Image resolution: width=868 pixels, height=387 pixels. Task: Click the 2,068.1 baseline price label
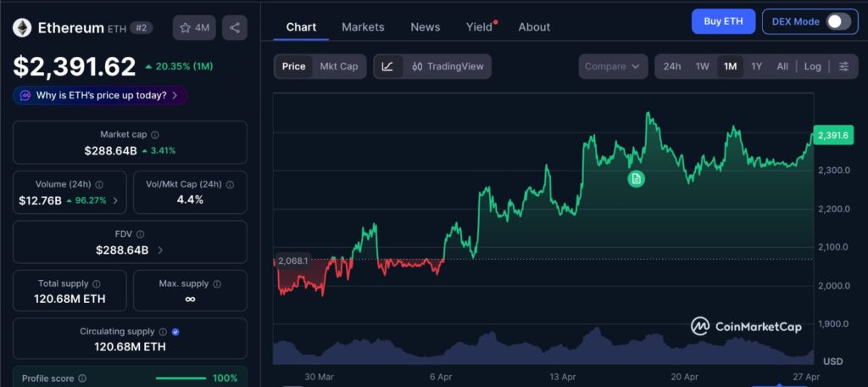[292, 260]
